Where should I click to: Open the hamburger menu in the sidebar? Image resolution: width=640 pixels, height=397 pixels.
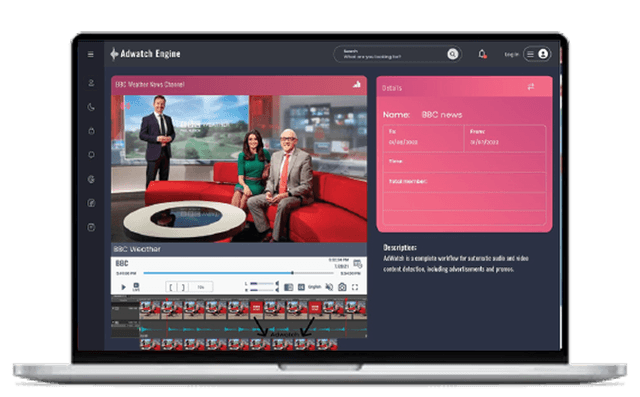pos(91,54)
